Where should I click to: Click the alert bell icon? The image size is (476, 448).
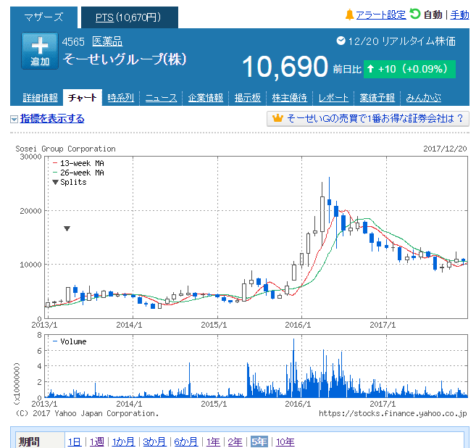click(349, 14)
